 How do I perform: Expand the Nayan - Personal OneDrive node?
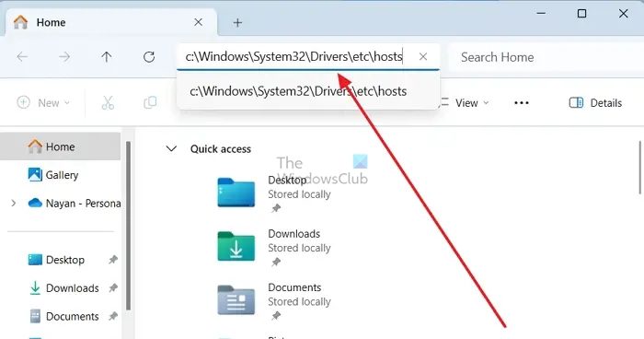pos(14,204)
